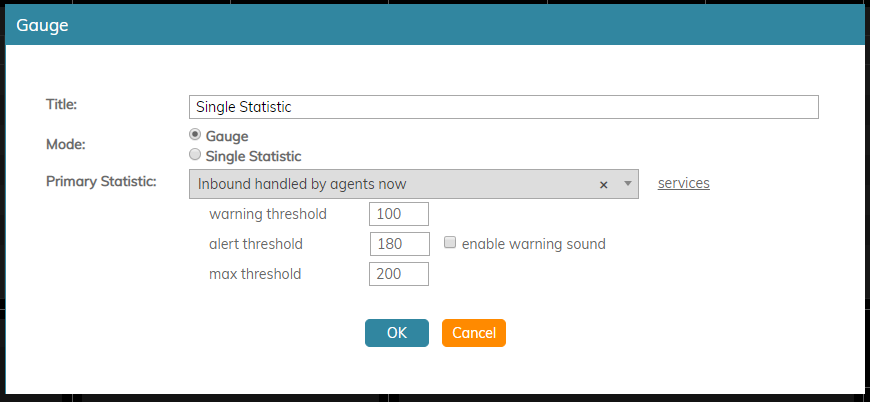The image size is (870, 402).
Task: Select the Single Statistic mode radio button
Action: [x=195, y=155]
